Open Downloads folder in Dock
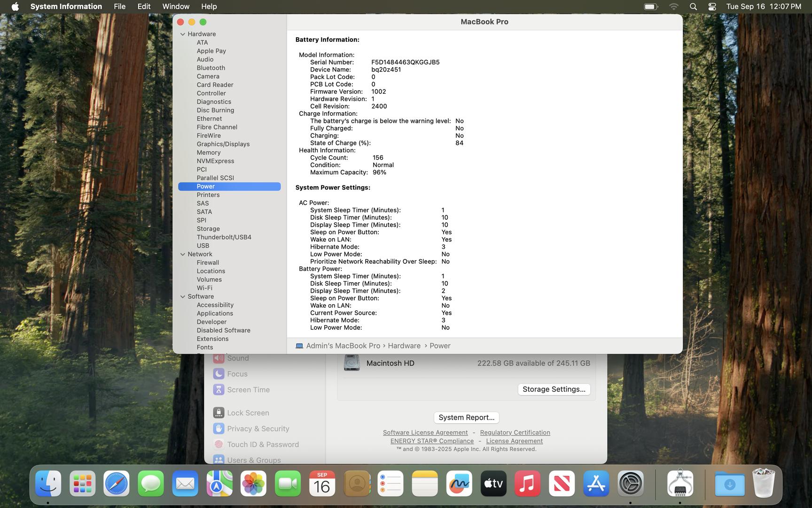Image resolution: width=812 pixels, height=508 pixels. [x=730, y=484]
